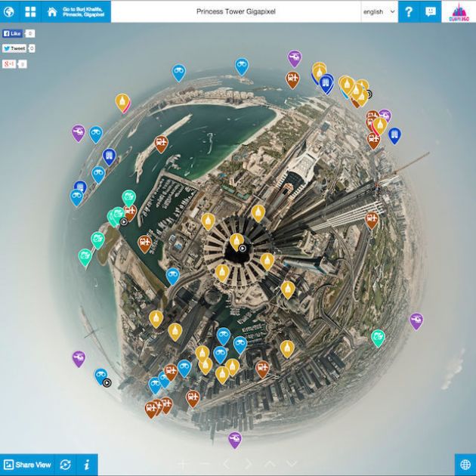Zoom out with the minus control
Screen dimensions: 476x476
click(x=205, y=463)
